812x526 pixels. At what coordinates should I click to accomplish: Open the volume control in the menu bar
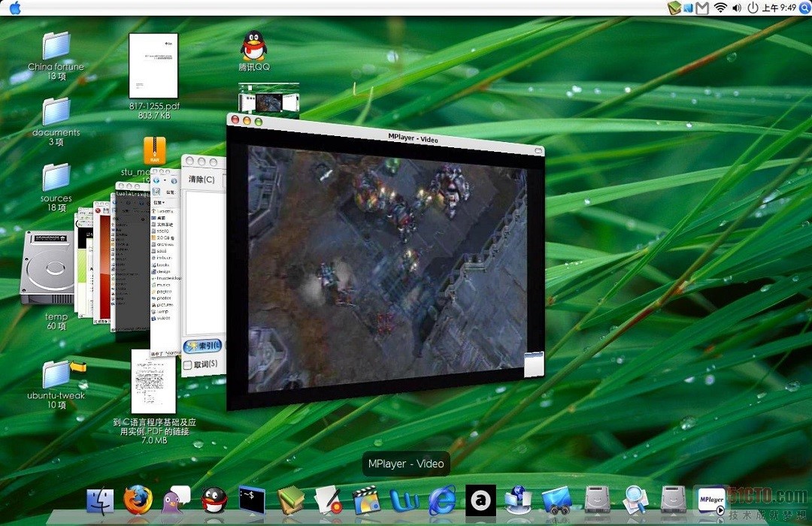[x=736, y=8]
